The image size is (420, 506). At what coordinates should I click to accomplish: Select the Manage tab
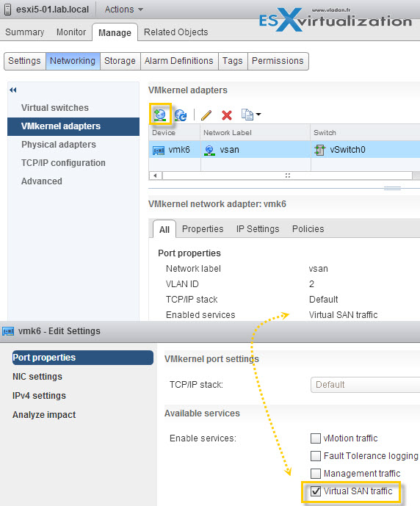tap(115, 32)
